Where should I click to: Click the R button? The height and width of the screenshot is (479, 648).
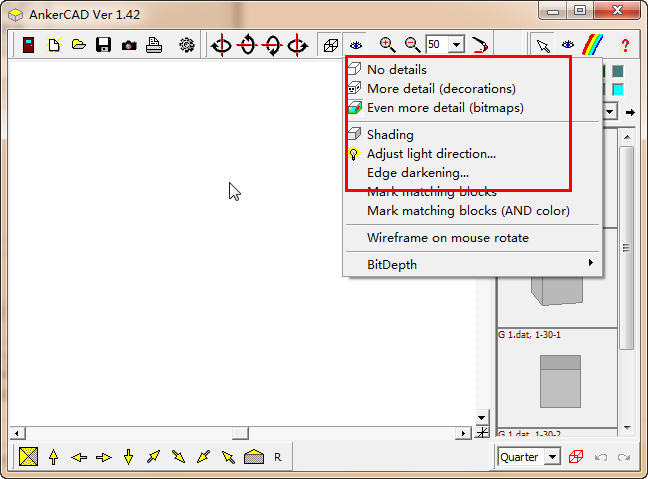(x=278, y=457)
